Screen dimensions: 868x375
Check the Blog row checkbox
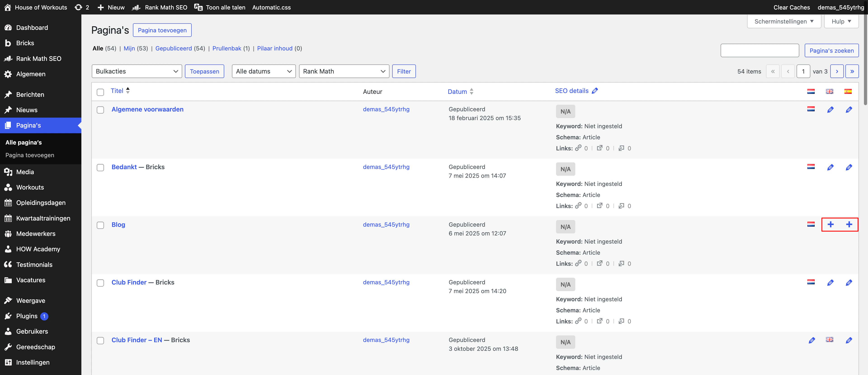pos(100,225)
